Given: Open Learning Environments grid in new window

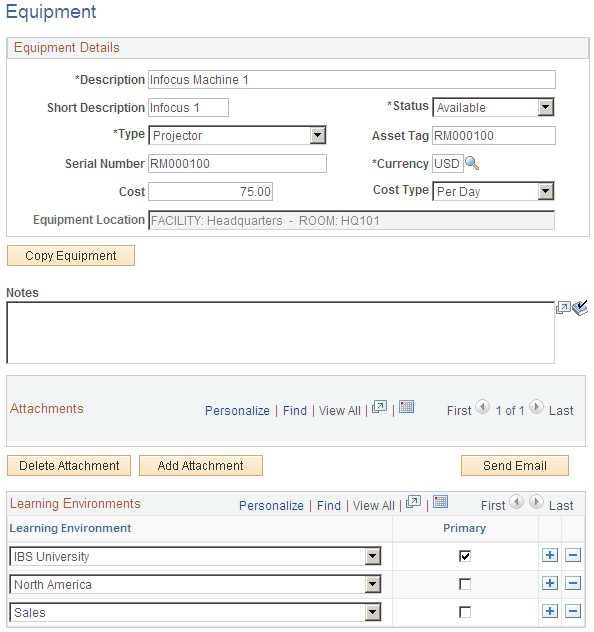Looking at the screenshot, I should [x=413, y=502].
